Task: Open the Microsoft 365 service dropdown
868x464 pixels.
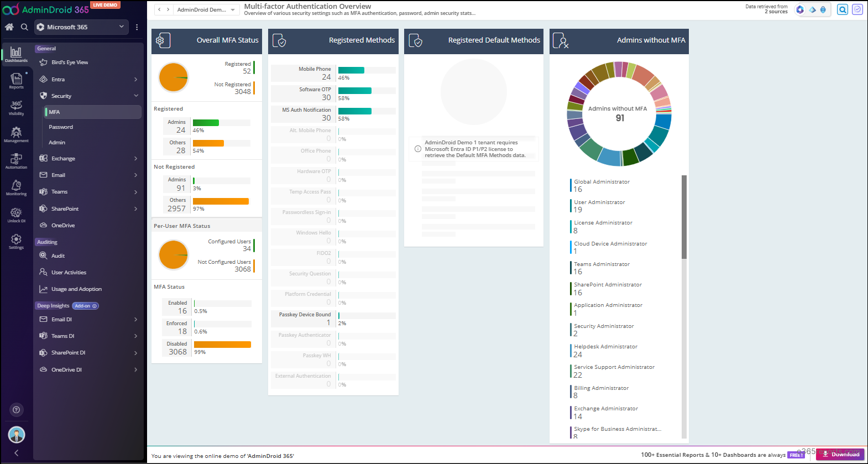Action: click(x=81, y=27)
